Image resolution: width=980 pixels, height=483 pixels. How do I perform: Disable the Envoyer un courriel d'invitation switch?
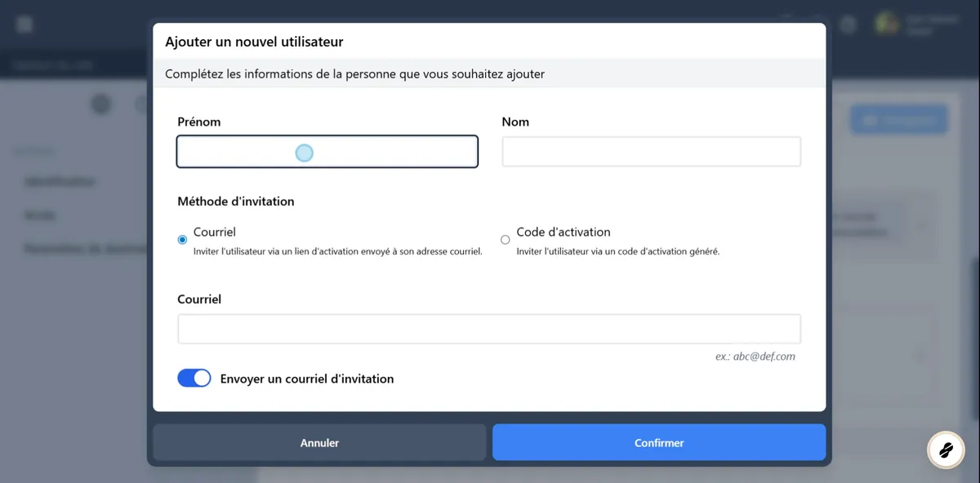click(x=194, y=379)
